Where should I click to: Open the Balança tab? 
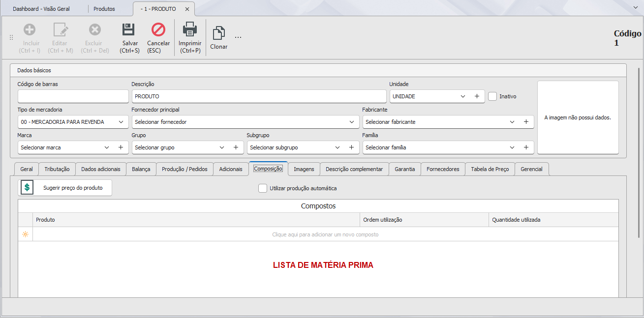[141, 169]
